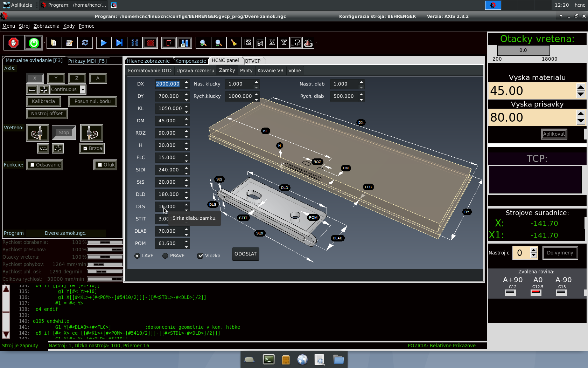Select the PRAVE radio button

(x=165, y=256)
